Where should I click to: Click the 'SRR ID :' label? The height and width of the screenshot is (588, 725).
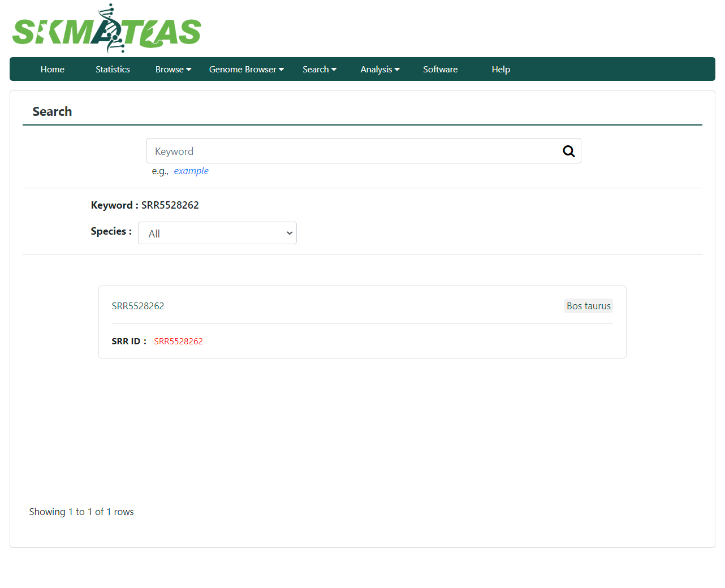129,341
